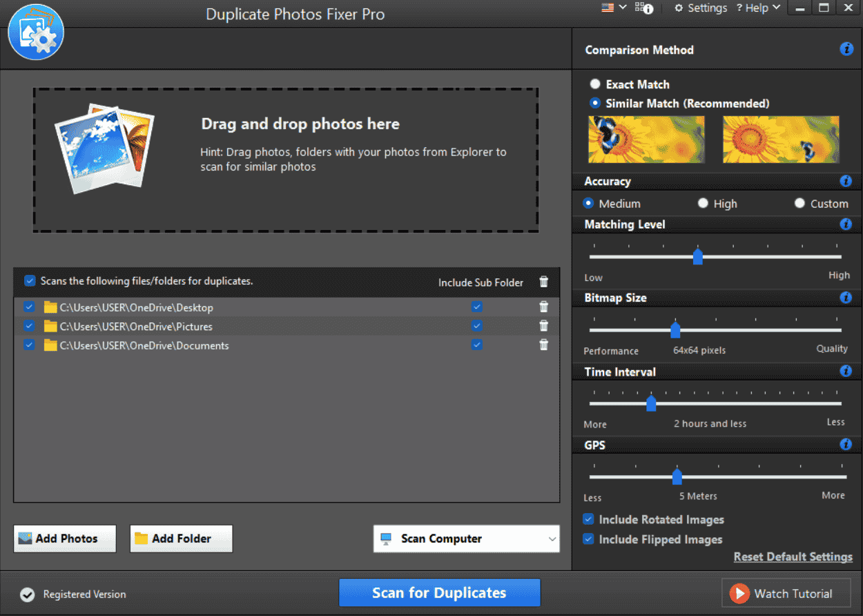863x616 pixels.
Task: Delete the Documents folder entry via trash icon
Action: point(544,345)
